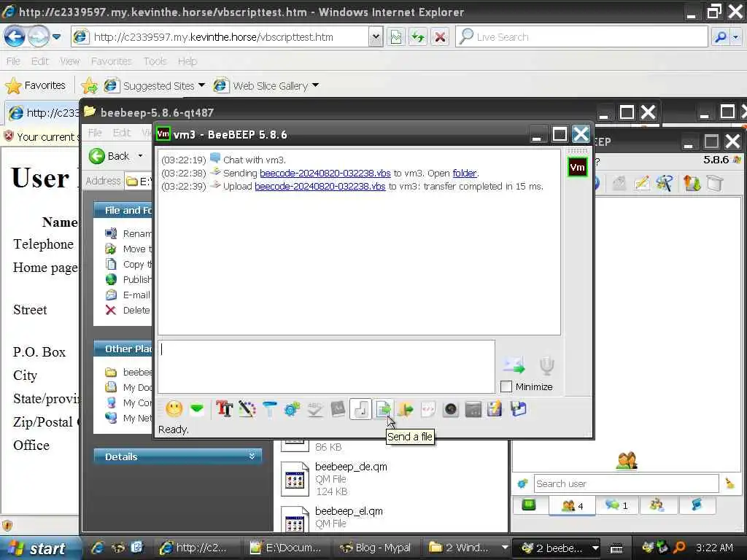Open the IE Help menu
The width and height of the screenshot is (747, 560).
[x=187, y=61]
